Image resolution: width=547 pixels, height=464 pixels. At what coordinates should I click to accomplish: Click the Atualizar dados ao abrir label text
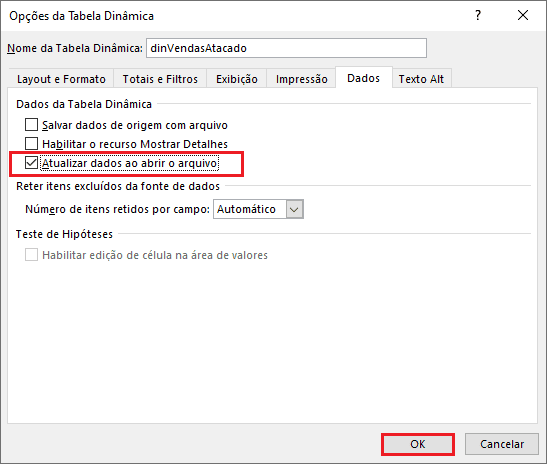point(129,163)
